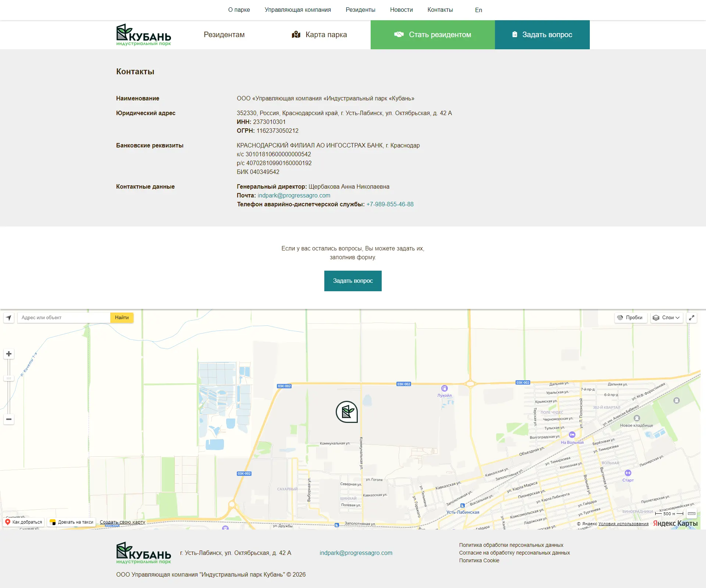Open the Резиденты top menu item
The image size is (706, 588).
click(360, 10)
